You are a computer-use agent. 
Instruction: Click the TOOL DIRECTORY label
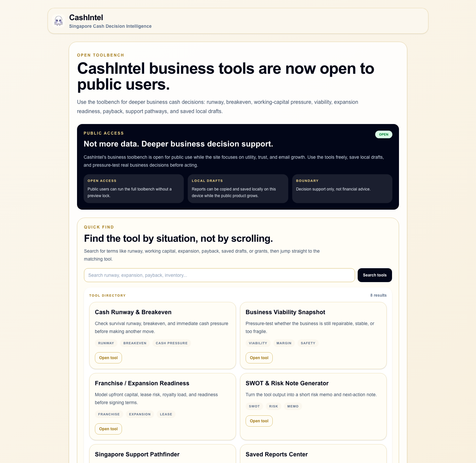(107, 296)
